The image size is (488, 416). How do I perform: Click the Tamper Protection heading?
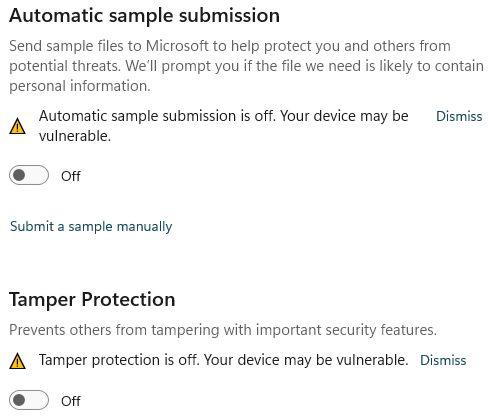click(92, 299)
